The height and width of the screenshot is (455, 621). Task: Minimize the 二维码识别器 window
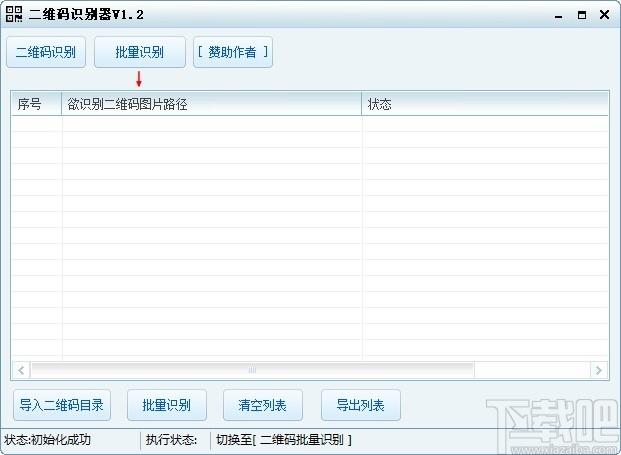point(559,16)
